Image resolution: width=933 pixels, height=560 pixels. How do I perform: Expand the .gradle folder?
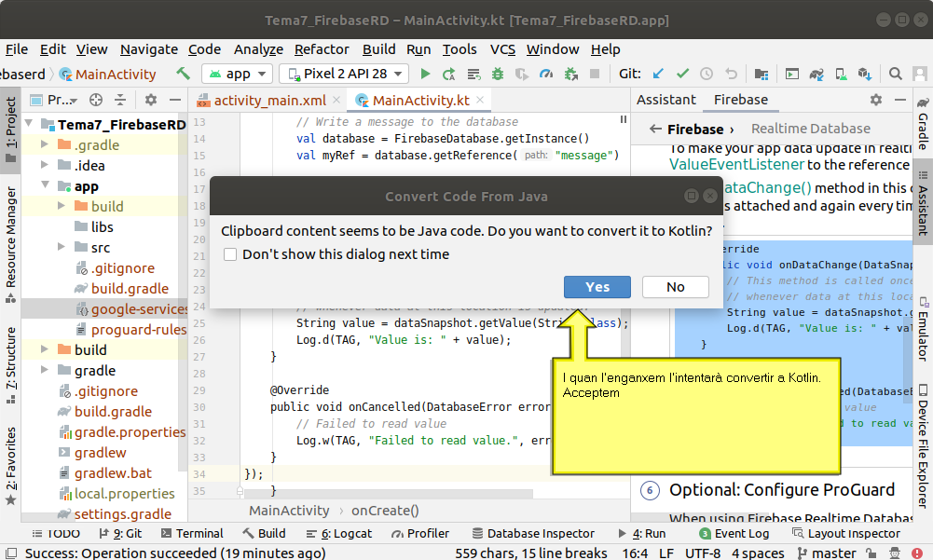[x=45, y=144]
